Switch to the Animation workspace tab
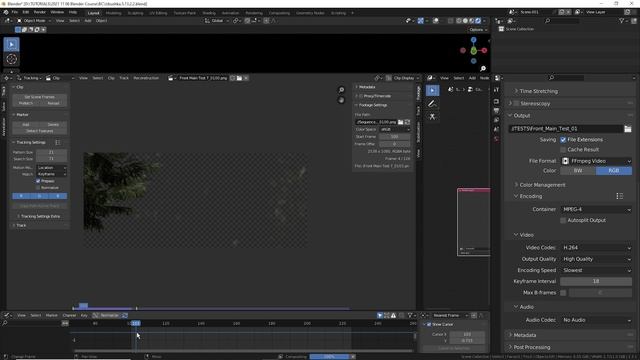Screen dimensions: 640x360 [230, 13]
